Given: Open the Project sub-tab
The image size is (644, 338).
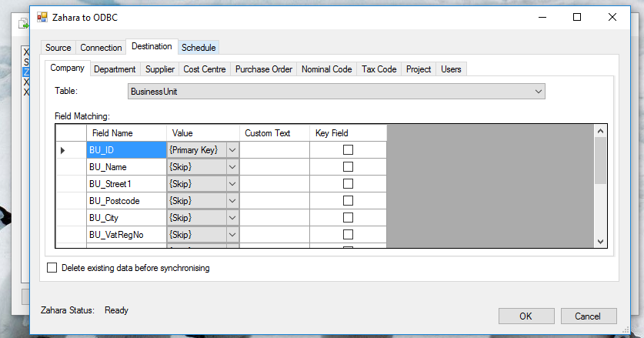Looking at the screenshot, I should click(419, 69).
